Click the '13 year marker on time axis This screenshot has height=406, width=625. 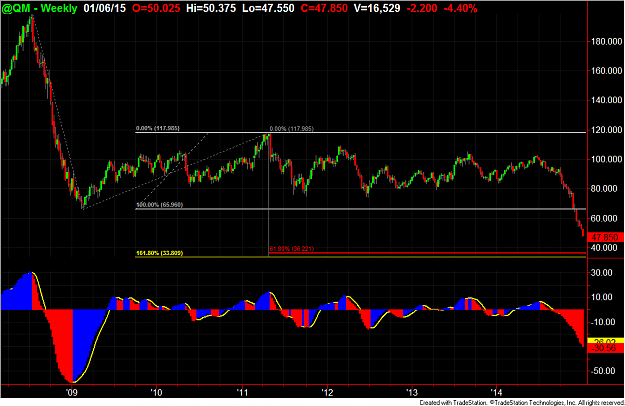click(412, 393)
